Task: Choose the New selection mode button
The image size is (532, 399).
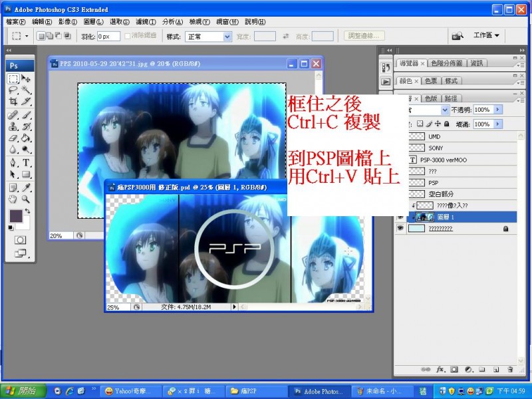Action: click(x=41, y=36)
